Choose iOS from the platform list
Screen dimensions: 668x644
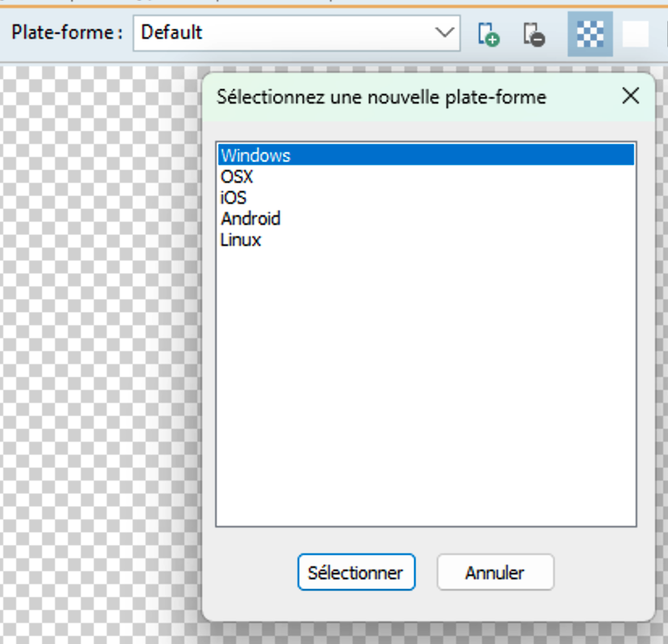(234, 197)
